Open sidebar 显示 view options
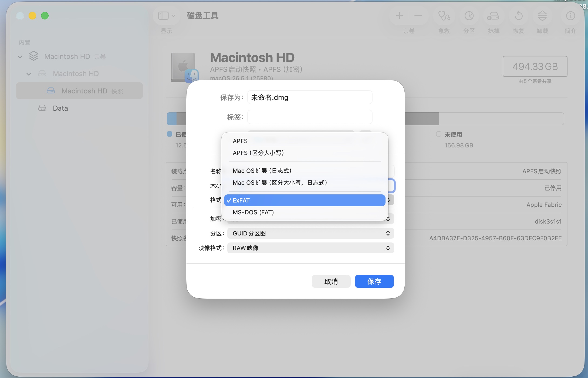The image size is (588, 378). (167, 16)
